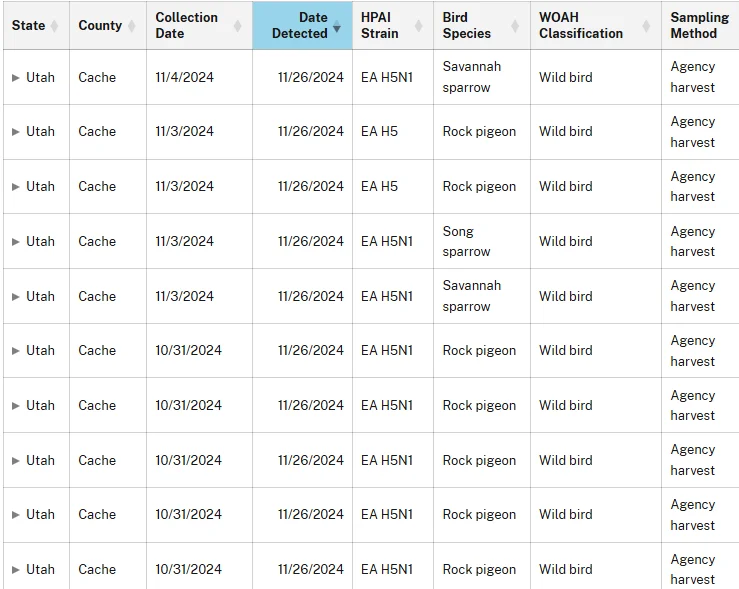Click the Bird Species sort arrows
Image resolution: width=739 pixels, height=589 pixels.
515,25
